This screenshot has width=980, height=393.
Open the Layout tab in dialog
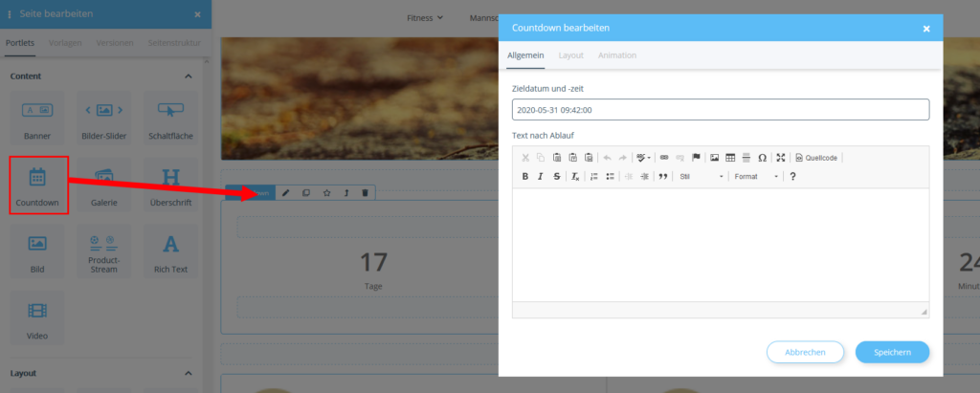pos(571,55)
